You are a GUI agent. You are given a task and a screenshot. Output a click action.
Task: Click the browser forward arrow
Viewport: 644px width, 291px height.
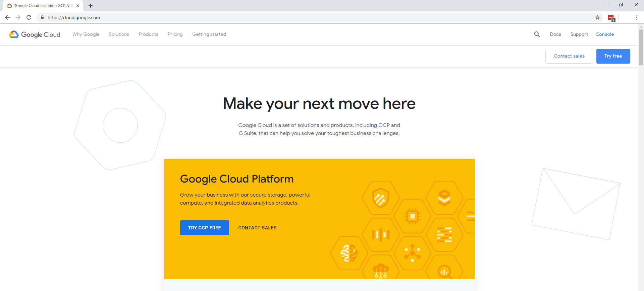coord(18,17)
